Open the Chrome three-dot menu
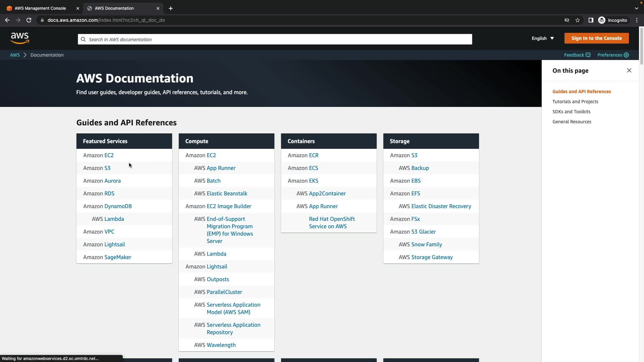 (637, 20)
